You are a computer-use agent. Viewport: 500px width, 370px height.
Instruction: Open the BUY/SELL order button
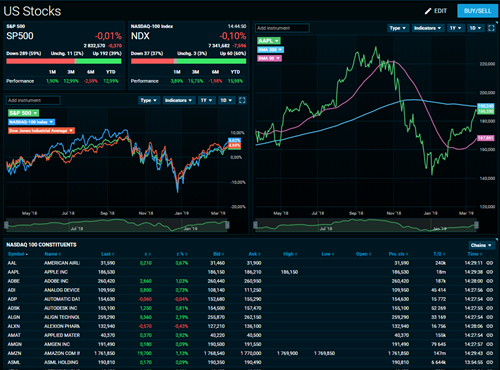point(477,11)
